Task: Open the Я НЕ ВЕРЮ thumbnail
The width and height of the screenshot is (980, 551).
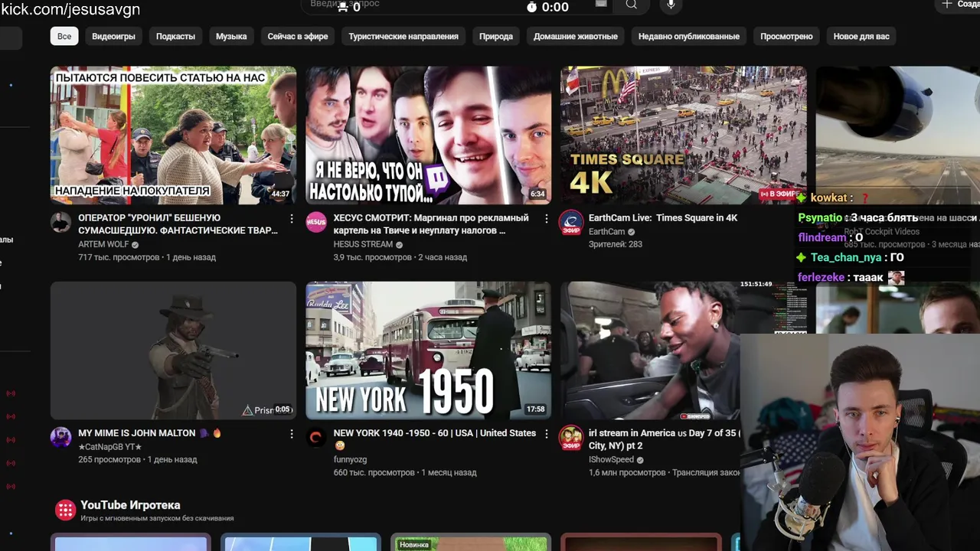Action: click(428, 135)
